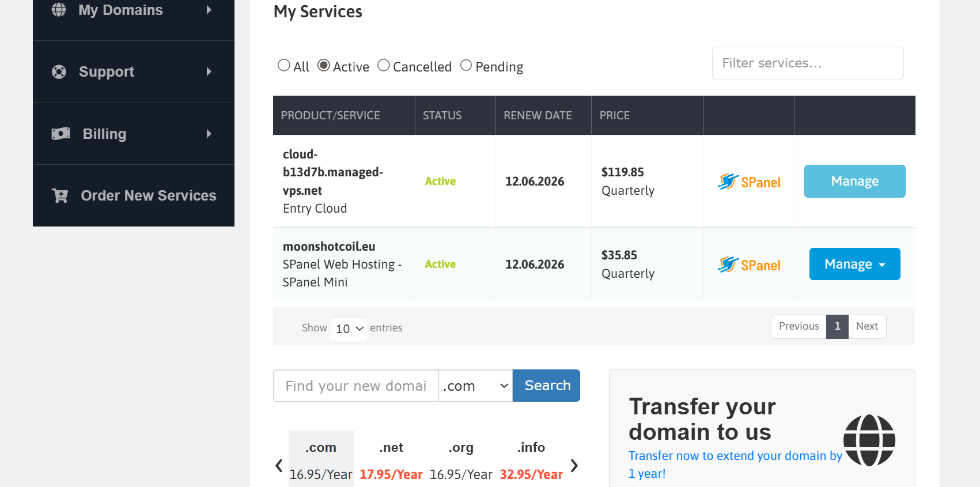Click the globe icon beside My Domains
Viewport: 980px width, 487px height.
point(59,10)
